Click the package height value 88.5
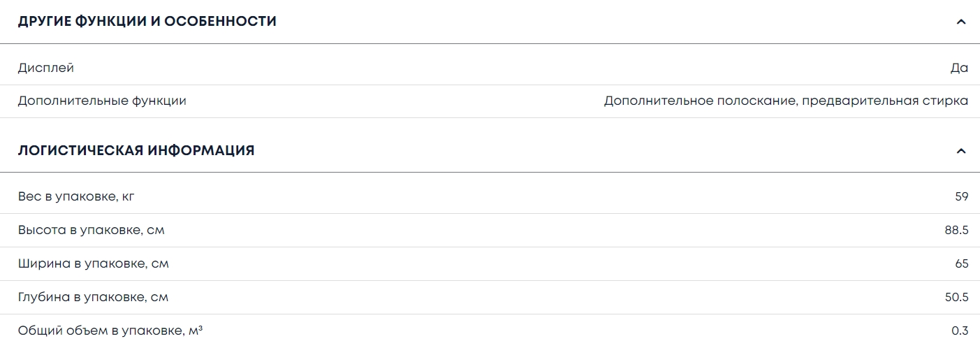This screenshot has height=341, width=980. click(x=956, y=230)
